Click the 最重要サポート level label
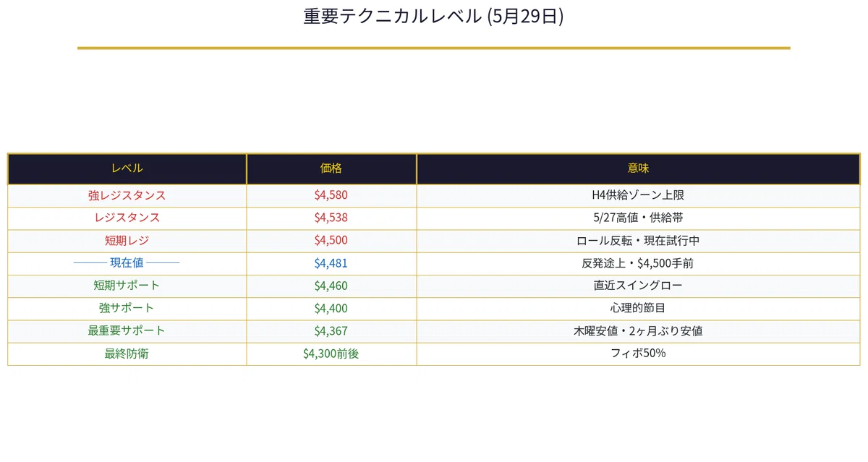The image size is (868, 462). (127, 330)
